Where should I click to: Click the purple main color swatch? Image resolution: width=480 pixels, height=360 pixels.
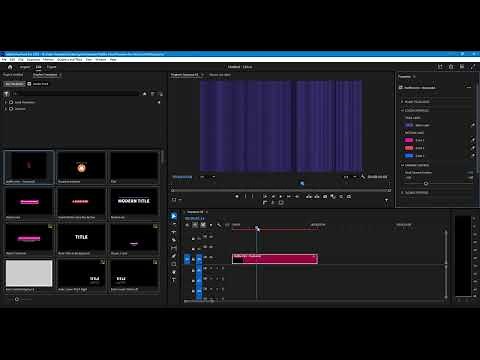click(x=409, y=125)
